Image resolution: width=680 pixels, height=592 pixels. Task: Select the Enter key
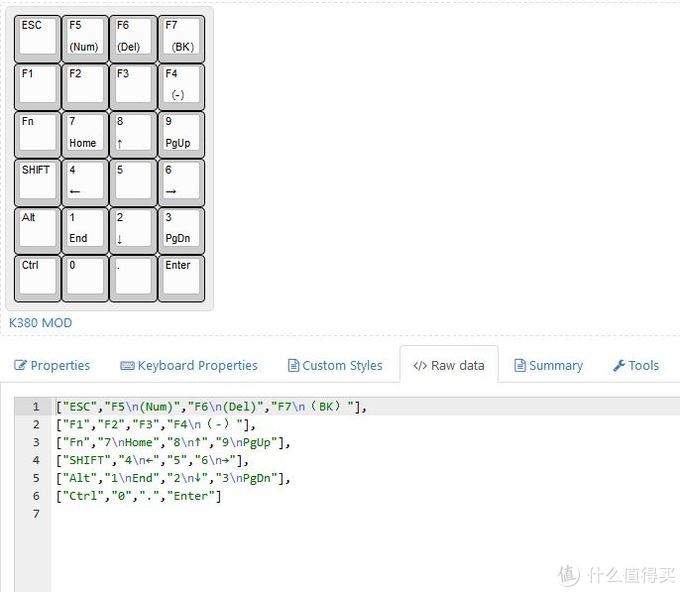coord(181,278)
